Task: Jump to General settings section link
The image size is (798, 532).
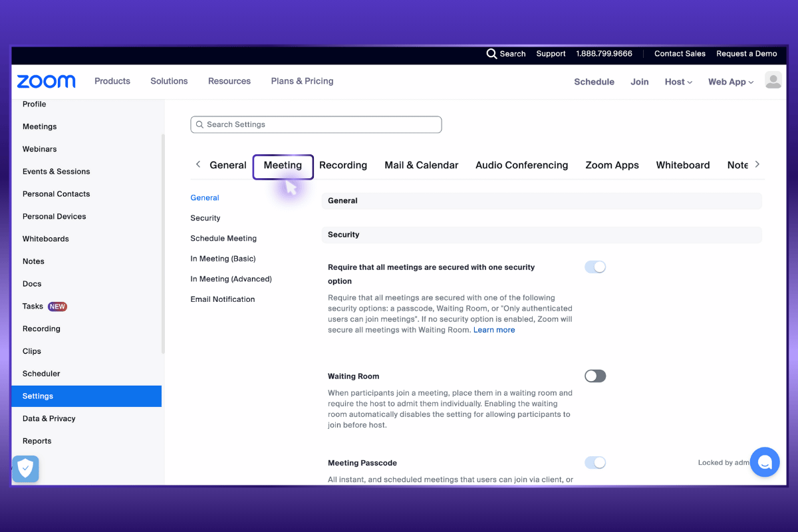Action: coord(205,198)
